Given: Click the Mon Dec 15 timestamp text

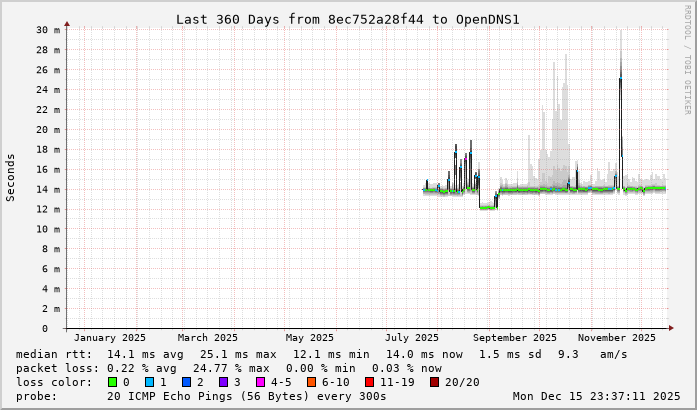Looking at the screenshot, I should coord(596,396).
